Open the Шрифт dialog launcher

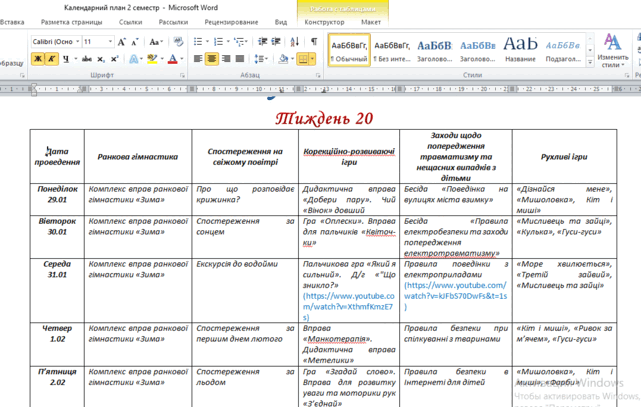pos(182,75)
